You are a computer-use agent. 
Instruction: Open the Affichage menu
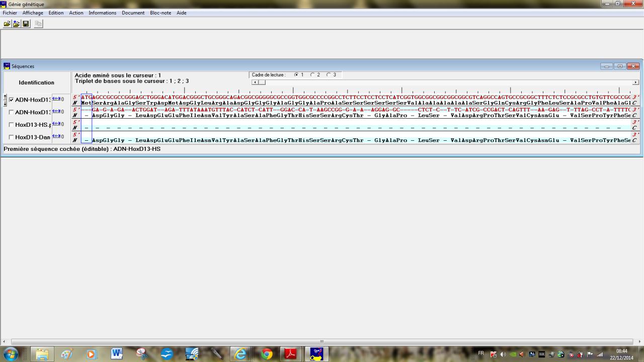33,13
